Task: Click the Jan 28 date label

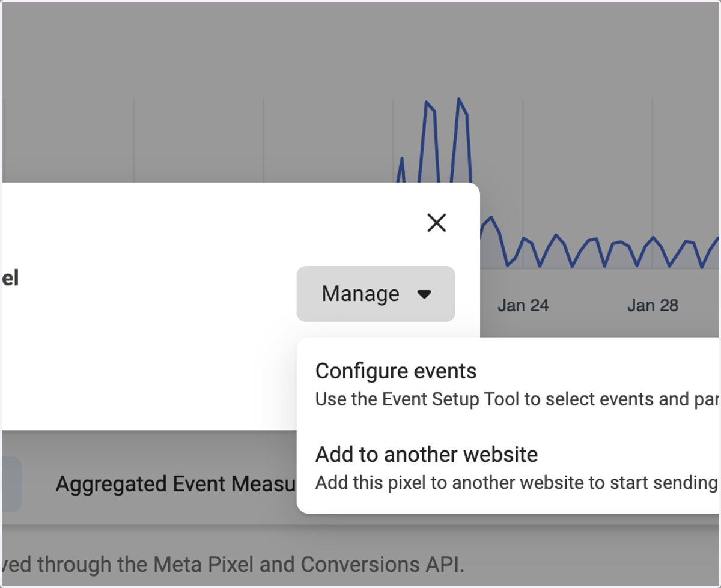Action: (x=653, y=305)
